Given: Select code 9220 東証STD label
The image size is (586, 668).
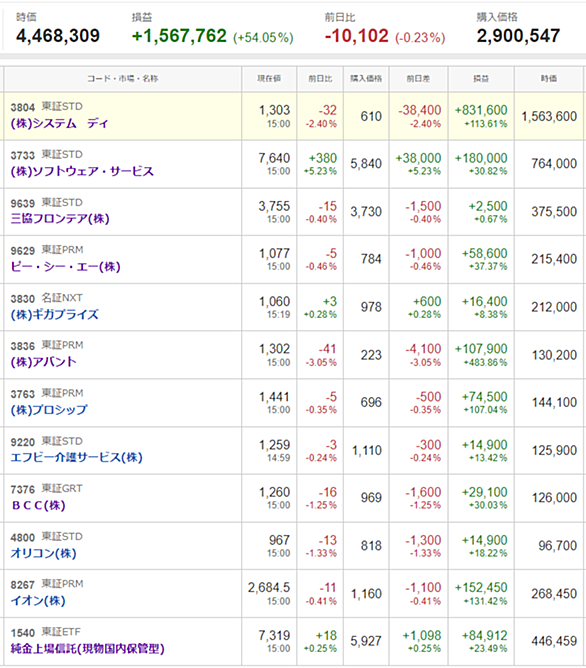Looking at the screenshot, I should pos(46,441).
